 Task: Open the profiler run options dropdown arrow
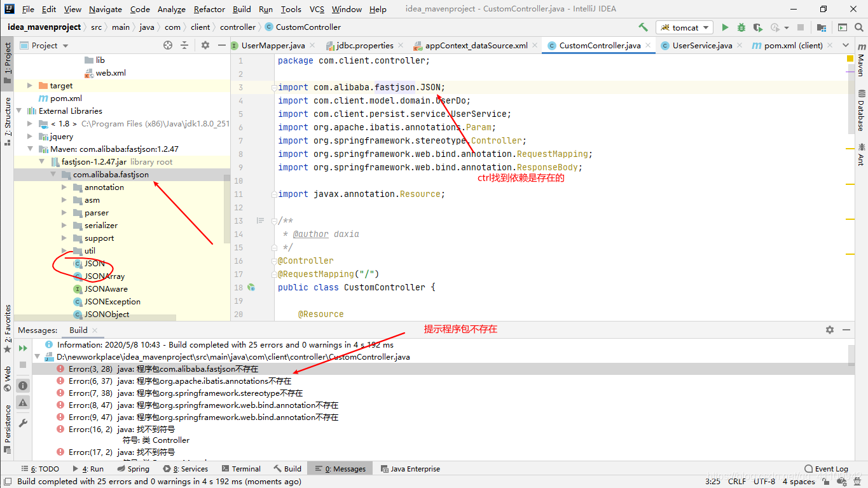point(787,27)
